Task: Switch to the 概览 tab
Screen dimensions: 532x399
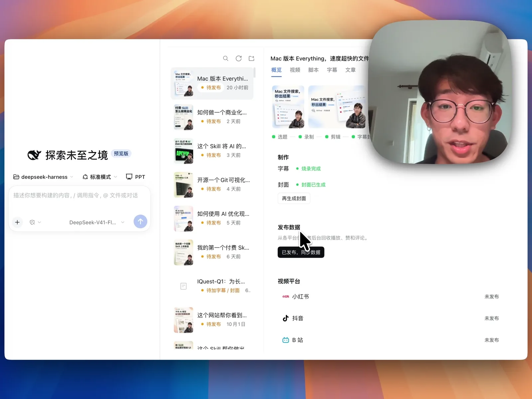Action: pos(276,70)
